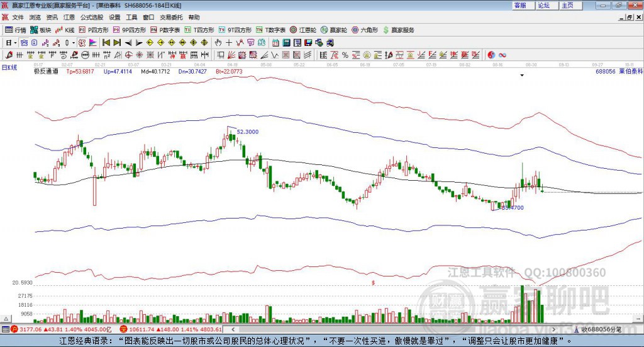
Task: Switch to K线 candlestick chart
Action: (65, 30)
